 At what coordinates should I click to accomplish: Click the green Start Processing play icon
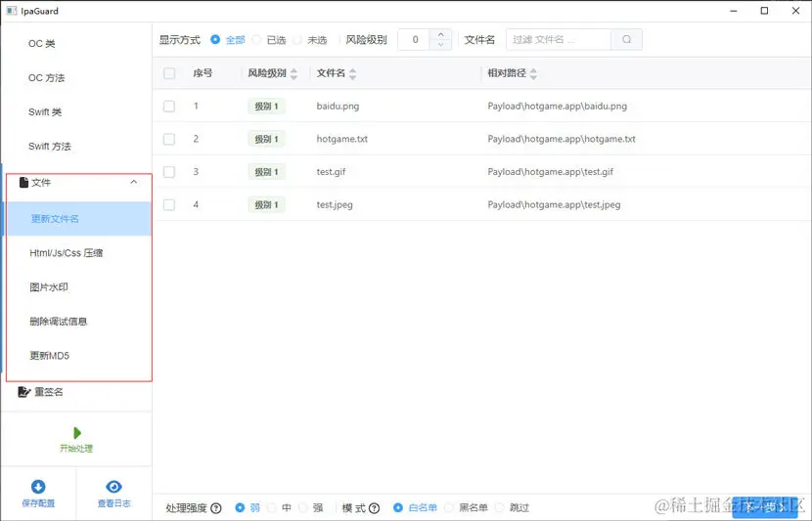(77, 432)
